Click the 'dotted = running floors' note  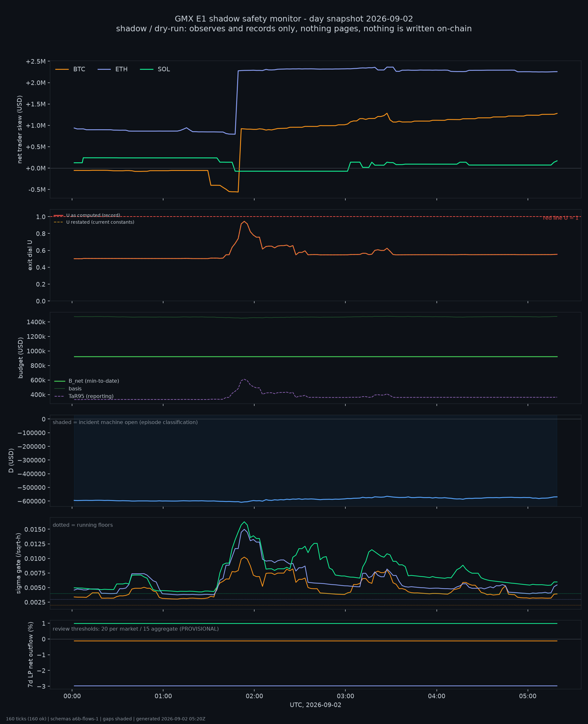click(83, 525)
